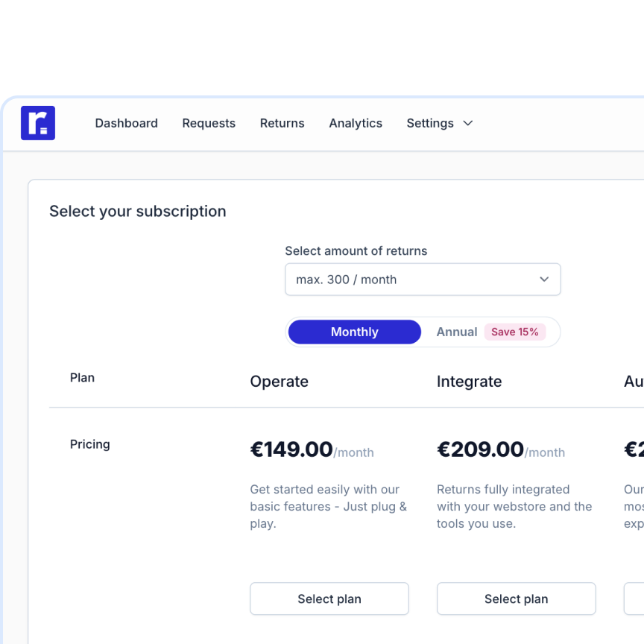The image size is (644, 644).
Task: Open the Settings menu
Action: point(430,123)
